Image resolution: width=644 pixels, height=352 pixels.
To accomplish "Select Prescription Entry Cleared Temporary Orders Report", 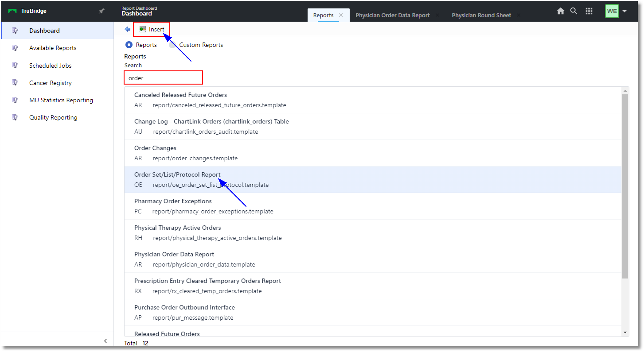I will click(373, 286).
